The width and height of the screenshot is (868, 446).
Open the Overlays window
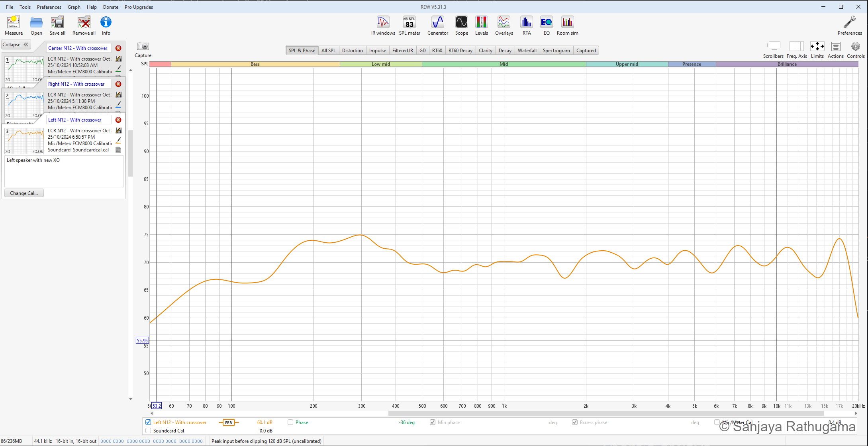tap(504, 22)
